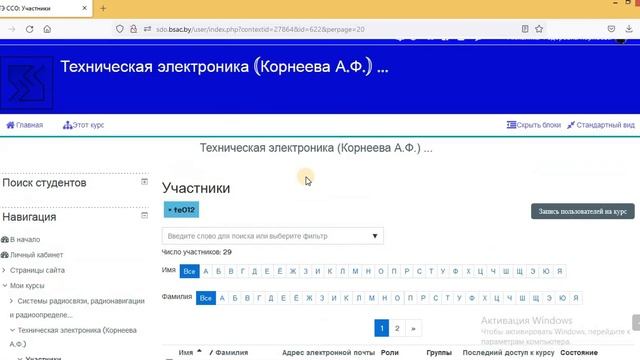Image resolution: width=640 pixels, height=360 pixels.
Task: Open the shield tracking protection icon
Action: coord(120,29)
